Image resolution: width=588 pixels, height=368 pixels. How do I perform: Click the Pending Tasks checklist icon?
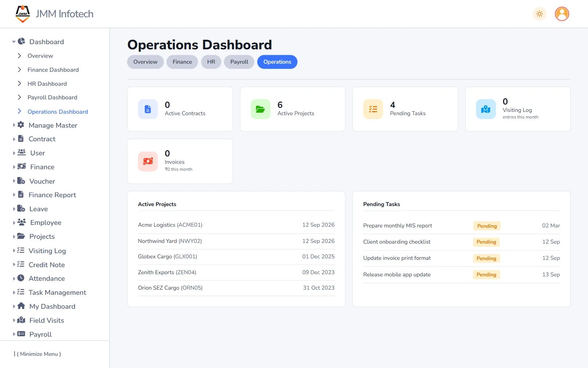(x=373, y=109)
